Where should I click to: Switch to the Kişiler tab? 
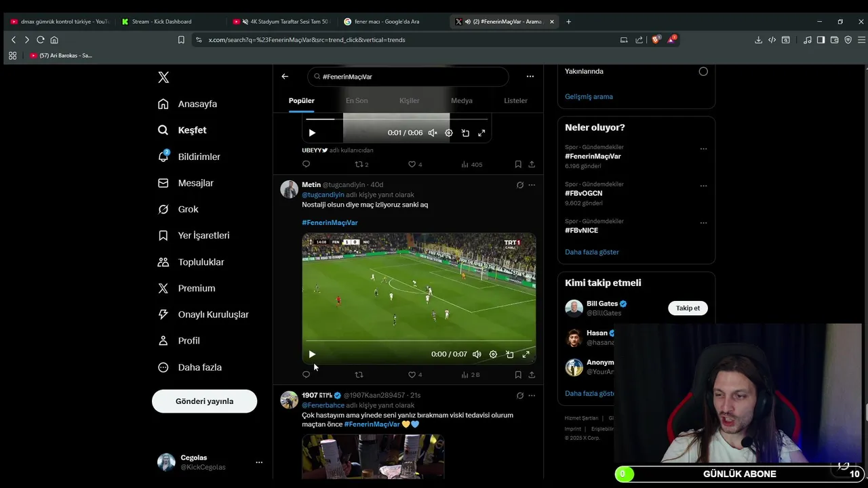point(409,100)
